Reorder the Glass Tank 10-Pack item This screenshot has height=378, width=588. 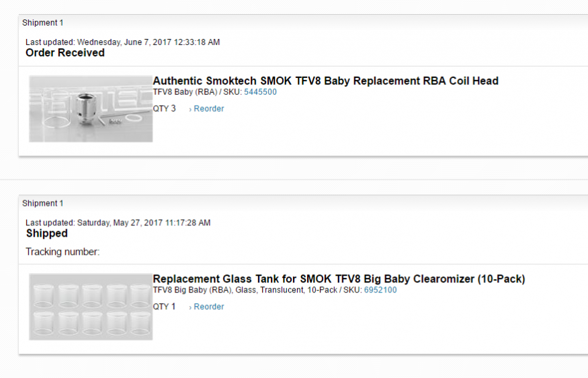click(209, 307)
